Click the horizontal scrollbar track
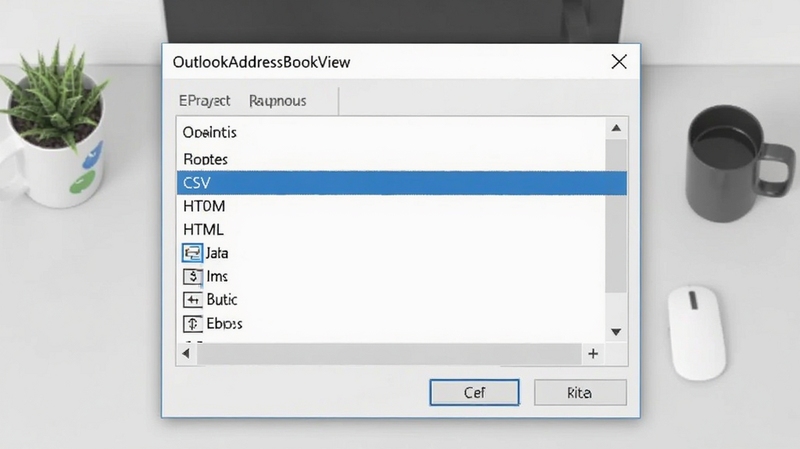The image size is (800, 449). click(x=389, y=354)
